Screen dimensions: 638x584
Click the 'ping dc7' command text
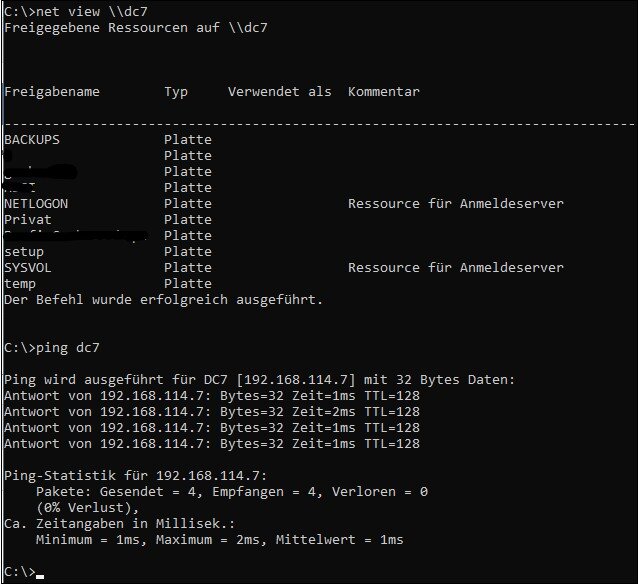[x=68, y=348]
